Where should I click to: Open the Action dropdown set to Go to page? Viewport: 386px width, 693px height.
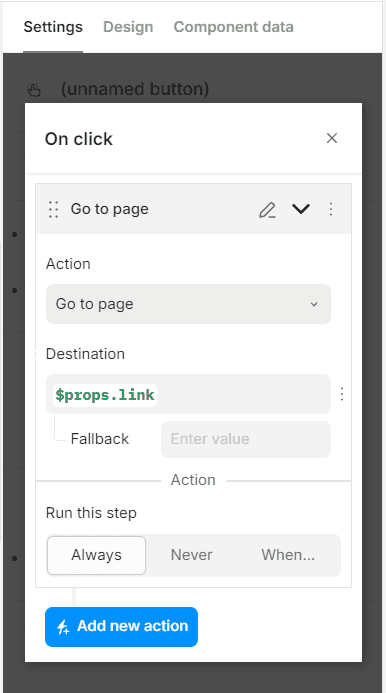tap(188, 304)
